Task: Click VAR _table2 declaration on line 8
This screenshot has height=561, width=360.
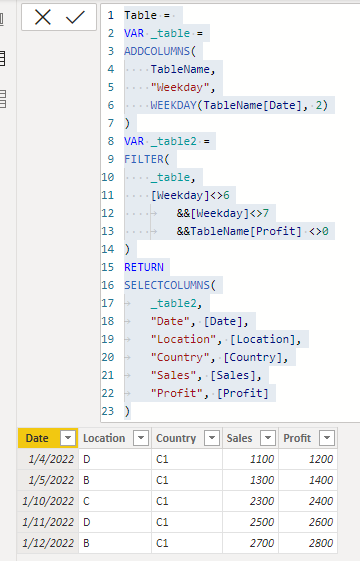Action: pos(167,141)
